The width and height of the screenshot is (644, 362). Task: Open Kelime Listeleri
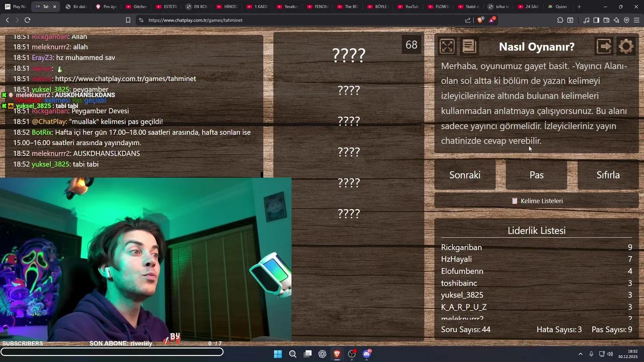click(536, 201)
